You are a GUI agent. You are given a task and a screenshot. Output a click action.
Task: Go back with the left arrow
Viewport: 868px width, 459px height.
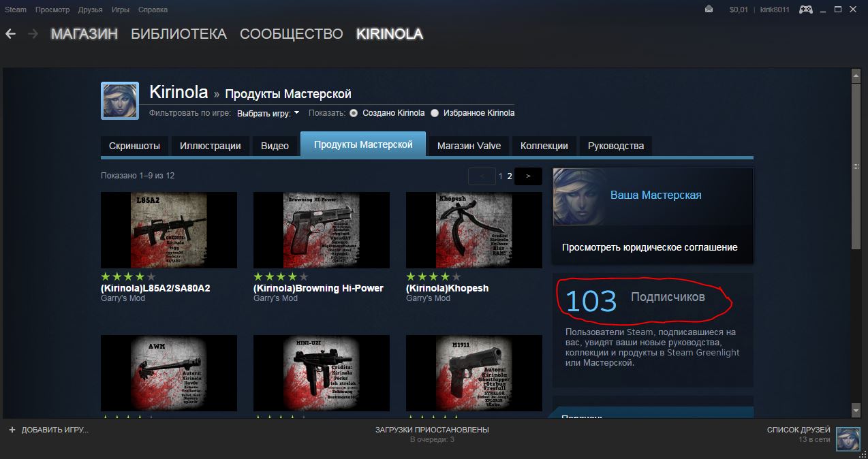coord(10,33)
